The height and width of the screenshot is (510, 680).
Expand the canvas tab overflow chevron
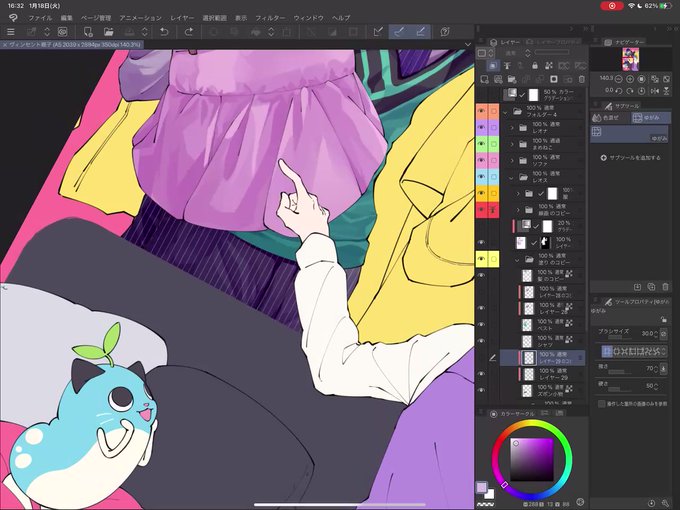point(468,44)
